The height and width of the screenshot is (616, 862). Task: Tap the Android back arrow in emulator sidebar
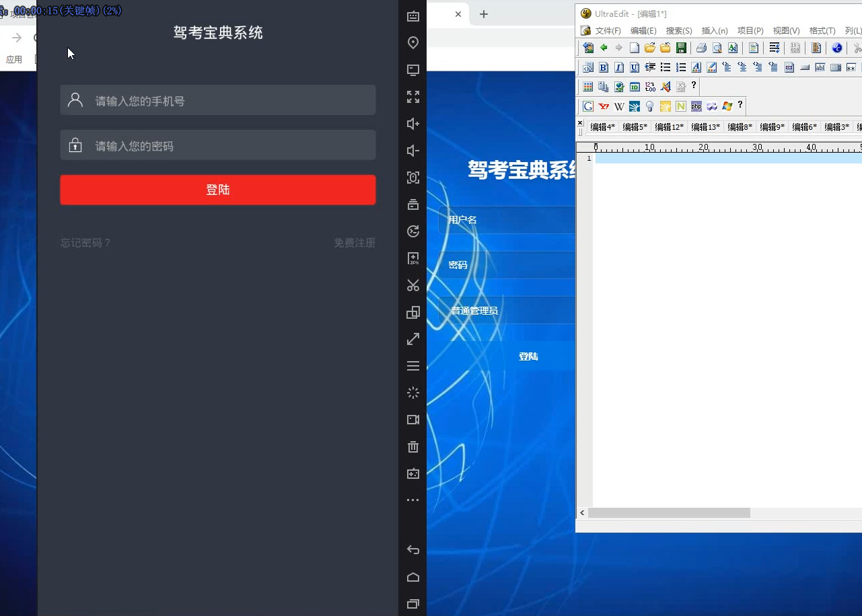tap(413, 550)
